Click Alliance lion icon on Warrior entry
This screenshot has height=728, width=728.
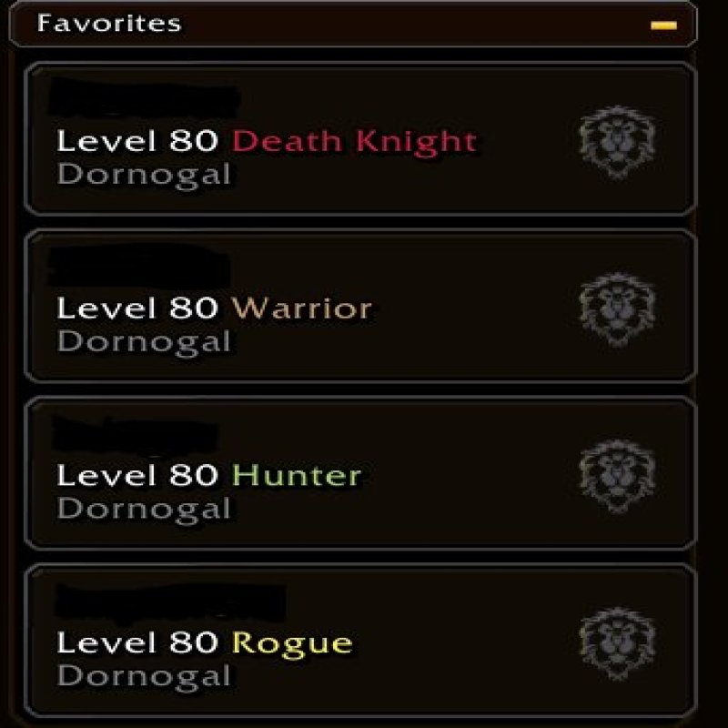[617, 309]
